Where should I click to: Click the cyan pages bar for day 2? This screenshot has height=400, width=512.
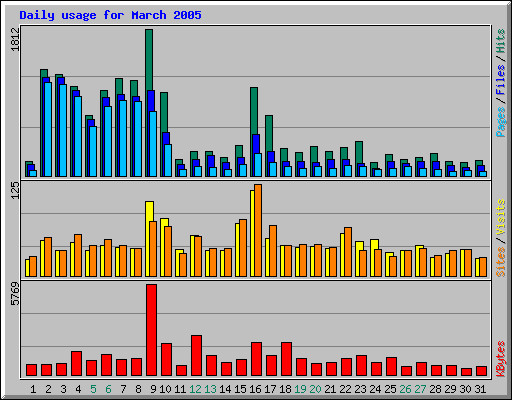(48, 129)
